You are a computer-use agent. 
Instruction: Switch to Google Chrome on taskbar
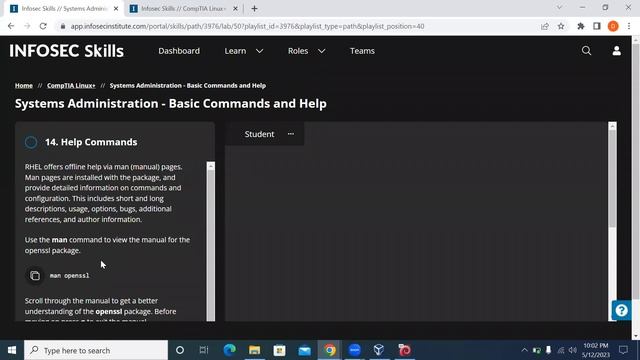(330, 350)
